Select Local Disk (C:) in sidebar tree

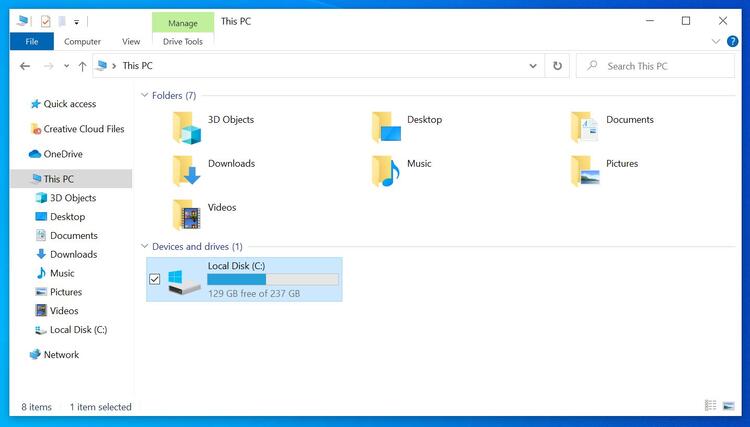pyautogui.click(x=71, y=329)
